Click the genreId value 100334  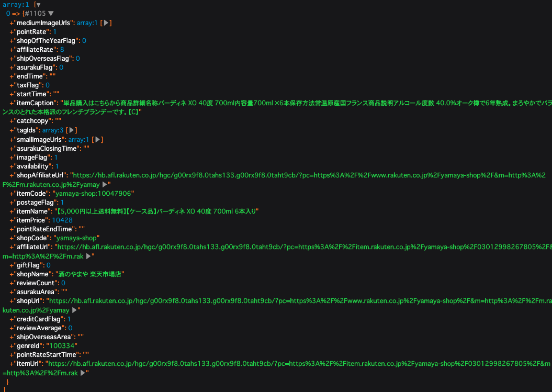[62, 346]
